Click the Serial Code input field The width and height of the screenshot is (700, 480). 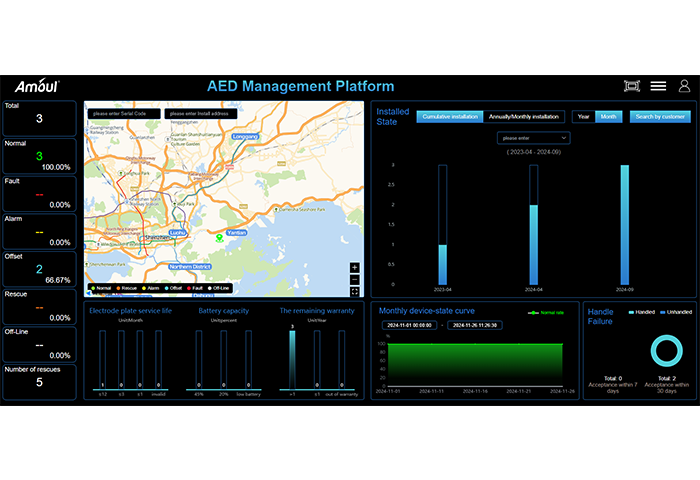pyautogui.click(x=122, y=113)
